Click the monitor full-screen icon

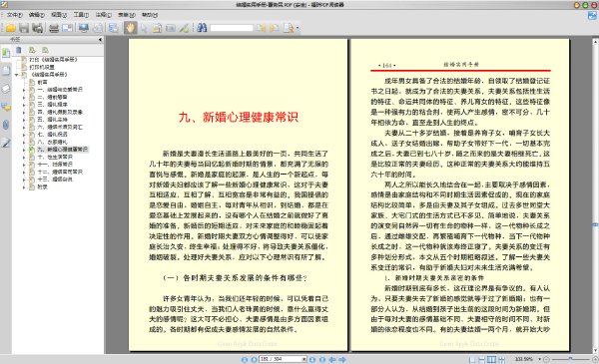click(x=83, y=28)
